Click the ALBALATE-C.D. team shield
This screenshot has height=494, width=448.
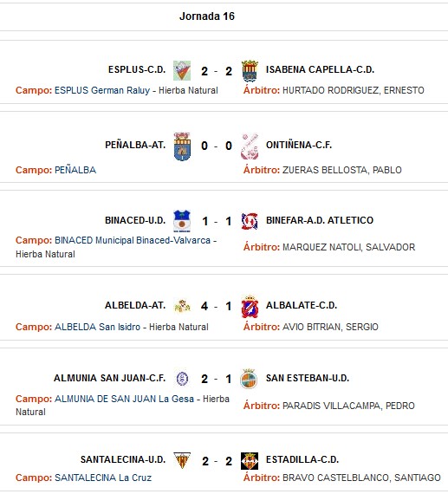[250, 307]
